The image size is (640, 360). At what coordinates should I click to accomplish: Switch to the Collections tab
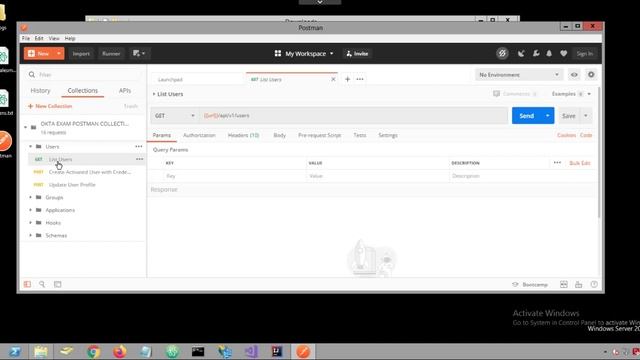[82, 91]
